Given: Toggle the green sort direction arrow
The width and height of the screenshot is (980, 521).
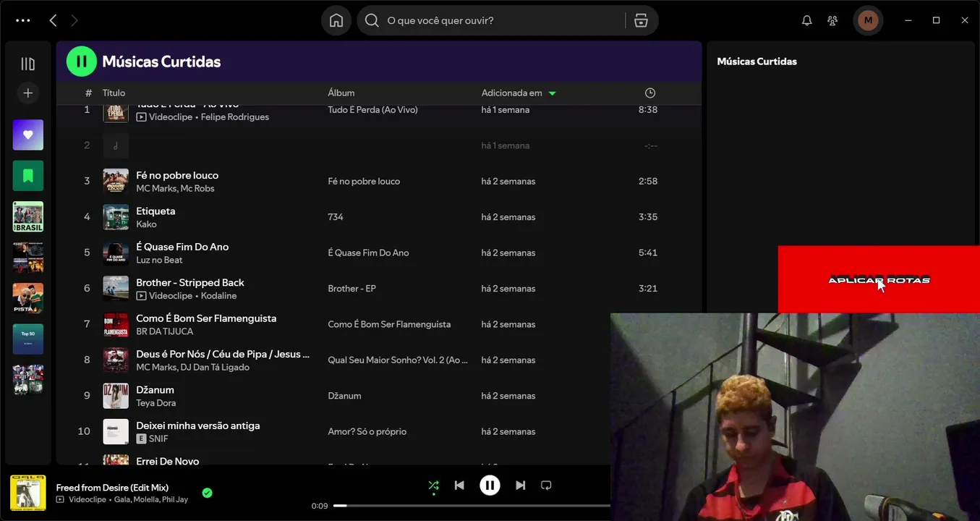Looking at the screenshot, I should [x=553, y=93].
